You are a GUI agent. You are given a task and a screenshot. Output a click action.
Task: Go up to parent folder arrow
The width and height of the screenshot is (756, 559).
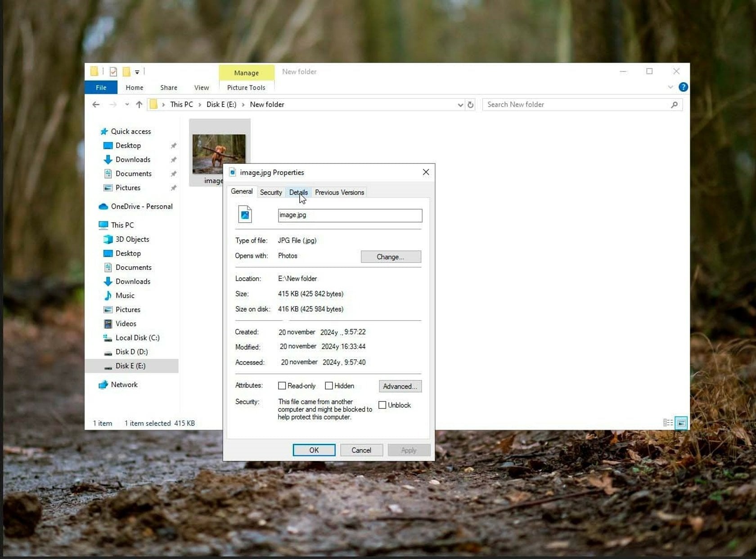(139, 104)
